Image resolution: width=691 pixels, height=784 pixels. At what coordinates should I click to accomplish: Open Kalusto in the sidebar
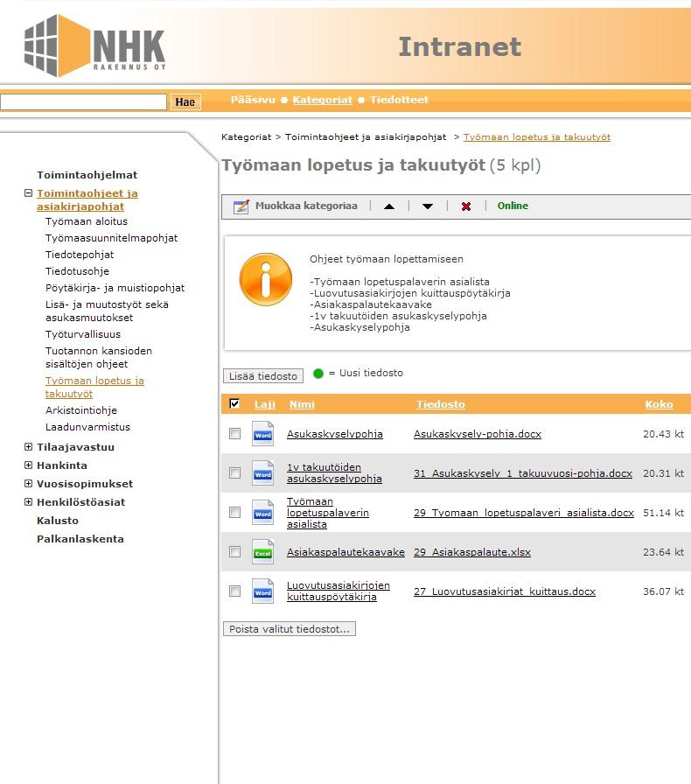pos(58,521)
